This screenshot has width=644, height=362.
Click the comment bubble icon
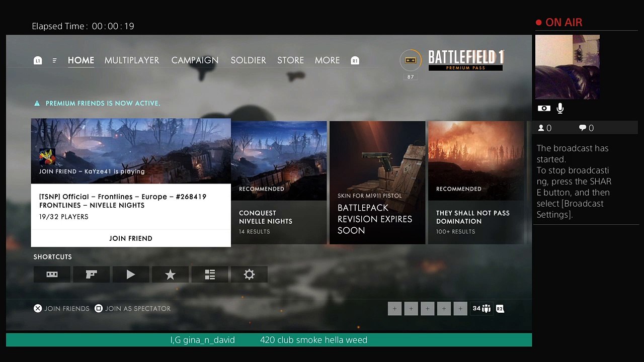click(583, 128)
